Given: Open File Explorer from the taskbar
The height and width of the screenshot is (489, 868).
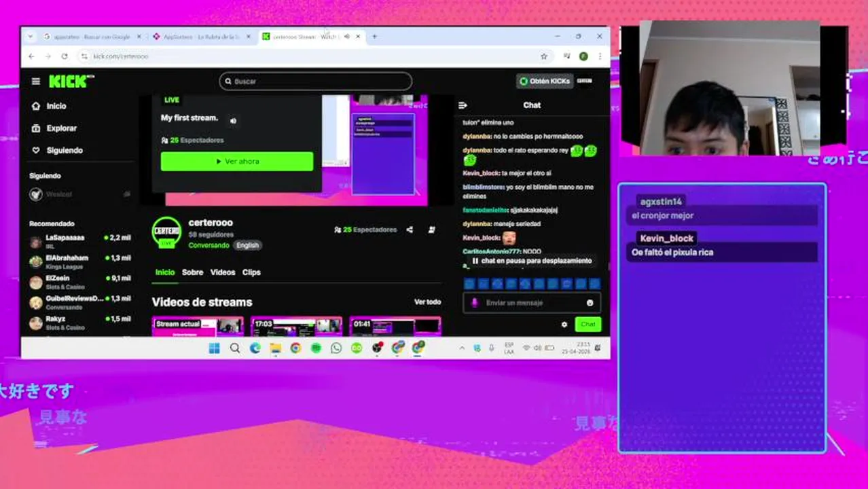Looking at the screenshot, I should [276, 348].
